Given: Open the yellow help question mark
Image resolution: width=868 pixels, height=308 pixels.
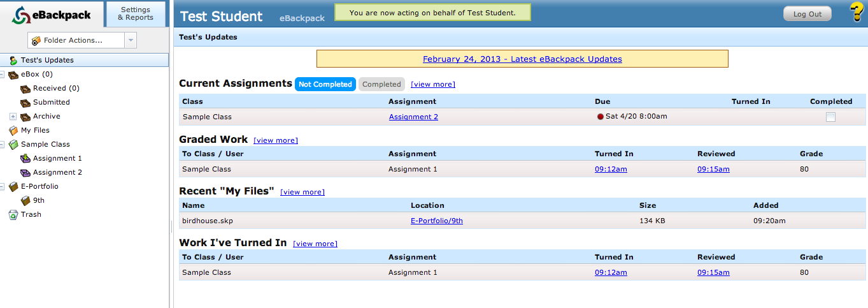Looking at the screenshot, I should tap(857, 12).
